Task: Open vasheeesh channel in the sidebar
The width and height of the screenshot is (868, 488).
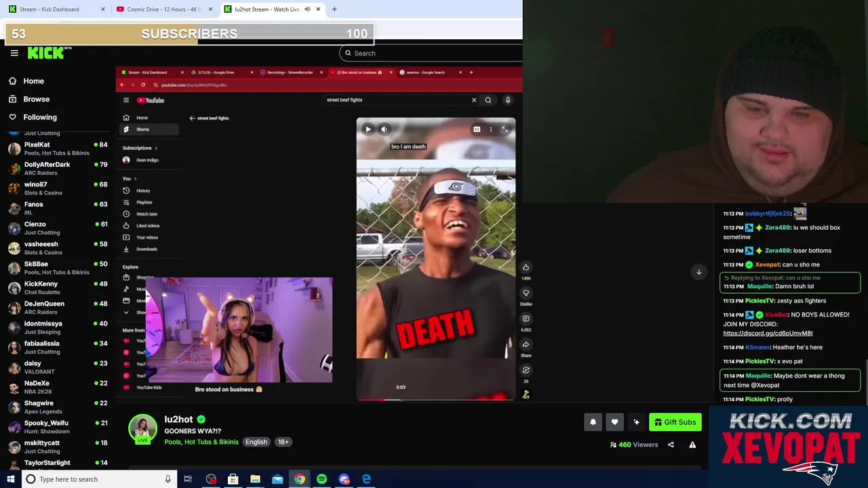Action: point(58,247)
